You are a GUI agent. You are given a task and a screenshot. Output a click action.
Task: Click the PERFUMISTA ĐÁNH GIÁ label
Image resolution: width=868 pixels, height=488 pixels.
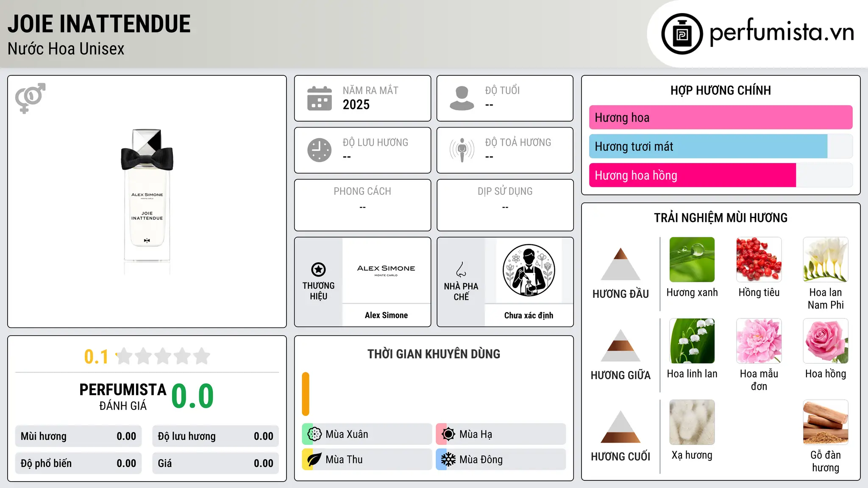pos(123,396)
